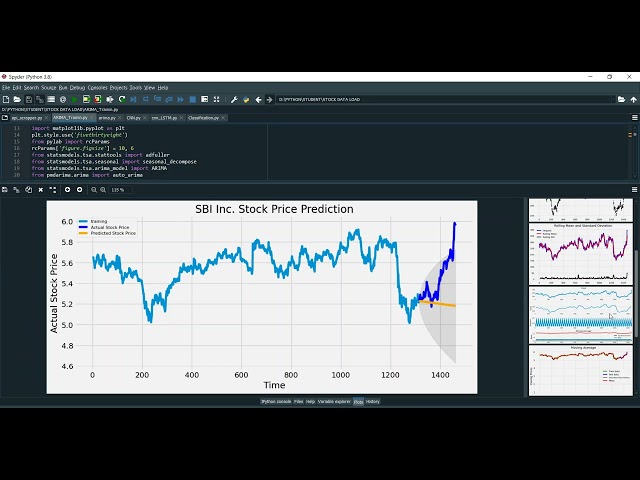Click working directory path field

pyautogui.click(x=444, y=99)
